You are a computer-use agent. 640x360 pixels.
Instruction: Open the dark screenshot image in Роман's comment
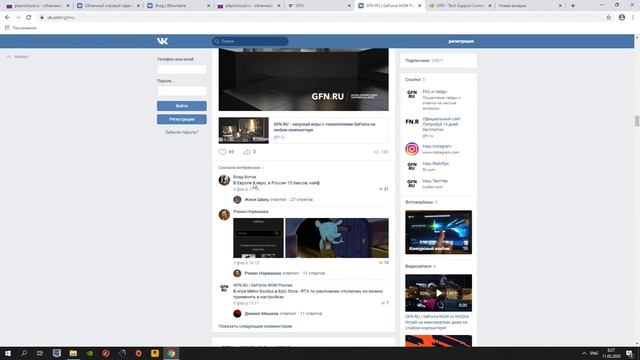(258, 238)
